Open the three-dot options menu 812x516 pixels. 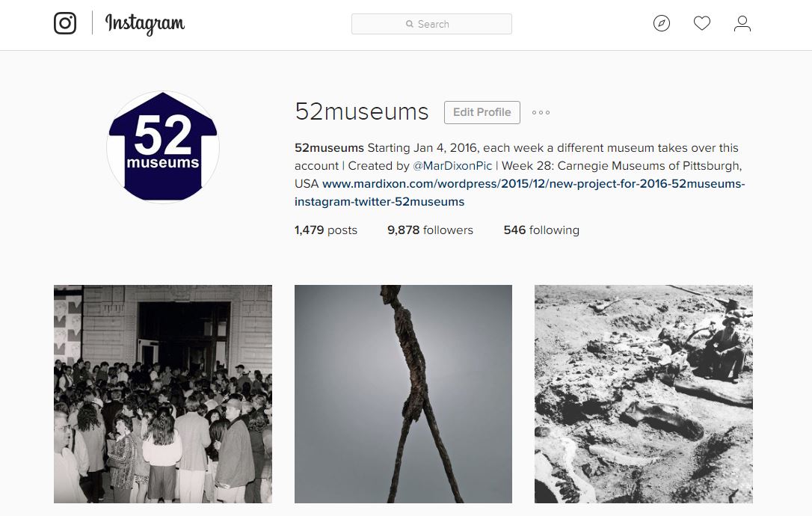[x=541, y=112]
